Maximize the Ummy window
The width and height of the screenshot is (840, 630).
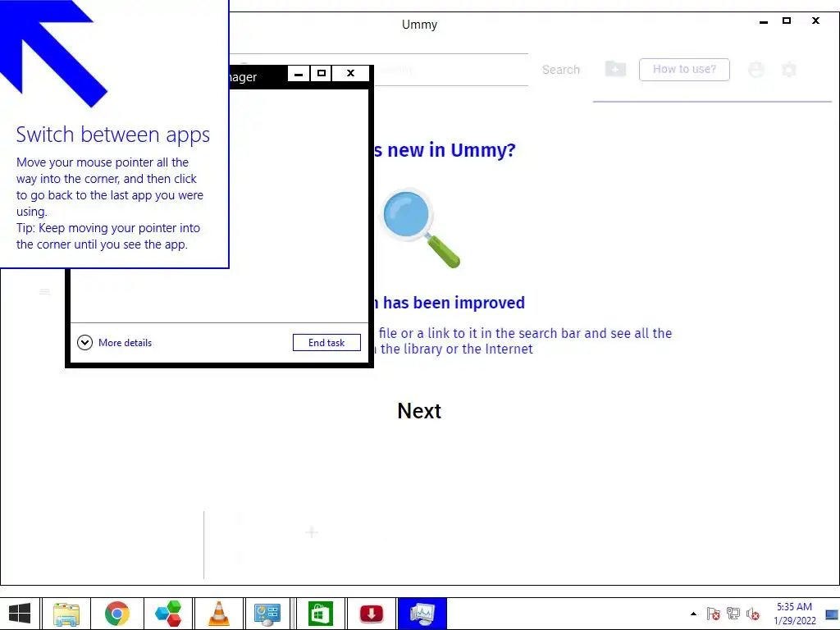pyautogui.click(x=787, y=21)
